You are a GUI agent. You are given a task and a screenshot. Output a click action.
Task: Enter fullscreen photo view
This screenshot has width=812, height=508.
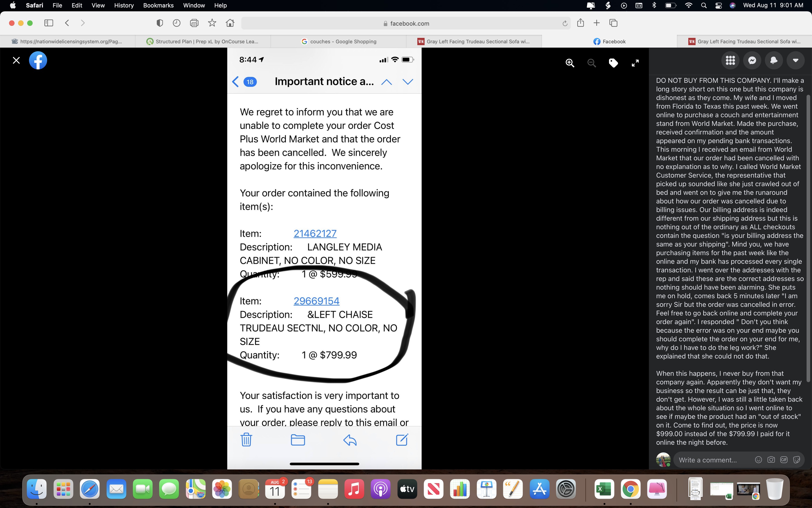click(635, 63)
